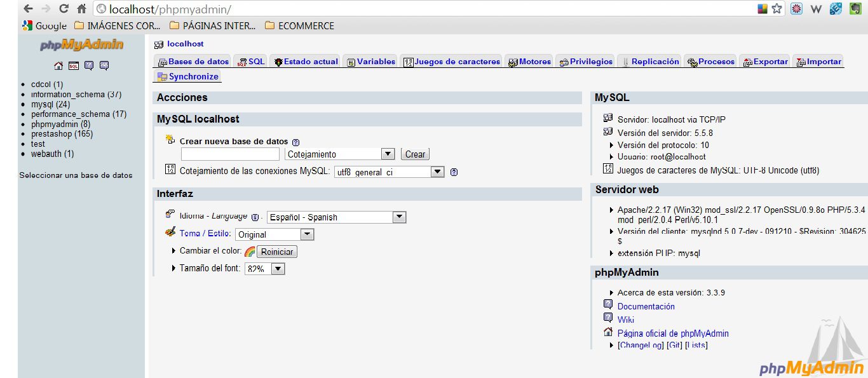Click the info icon next to Idioma - Language
Screen dimensions: 868x378
coord(255,217)
